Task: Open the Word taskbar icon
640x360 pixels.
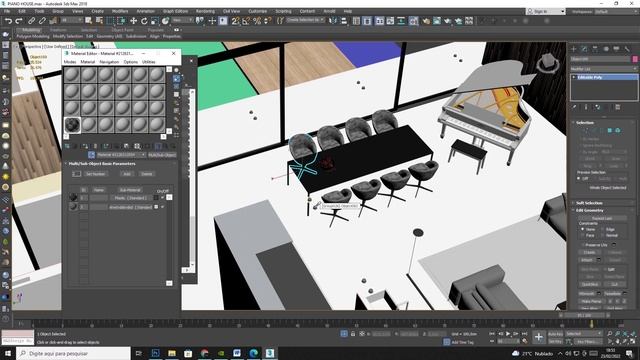Action: tap(237, 353)
